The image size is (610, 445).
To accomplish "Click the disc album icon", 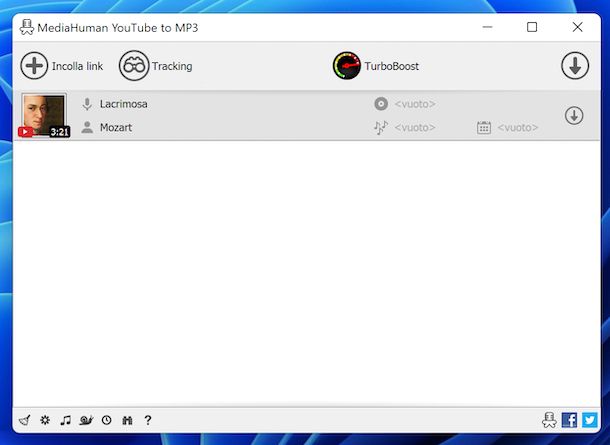I will pyautogui.click(x=381, y=104).
